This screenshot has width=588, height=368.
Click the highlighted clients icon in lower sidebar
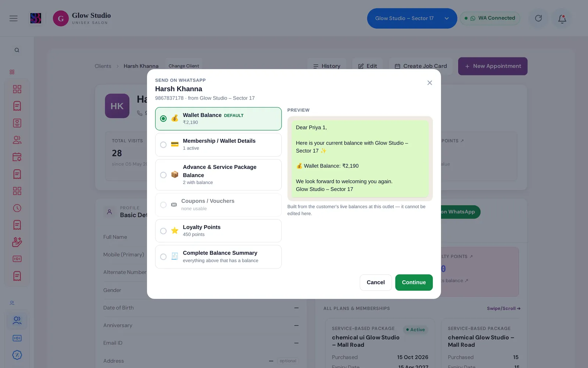pos(17,321)
